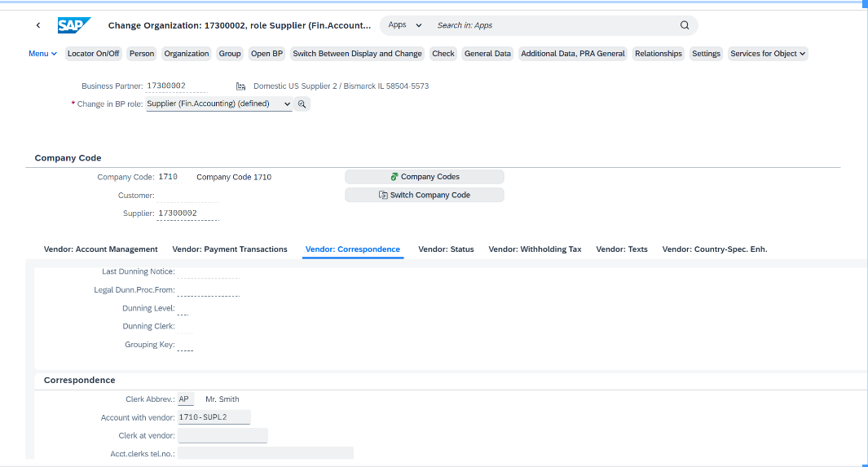Expand the Menu dropdown
This screenshot has width=868, height=467.
(x=42, y=54)
